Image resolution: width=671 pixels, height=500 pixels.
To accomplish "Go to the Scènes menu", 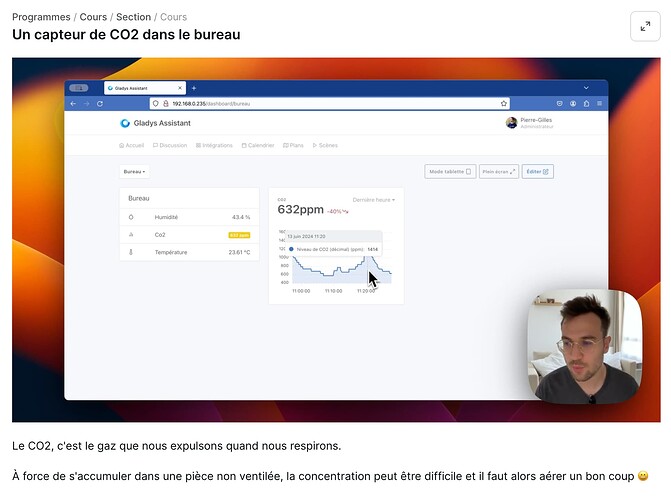I will click(x=325, y=146).
